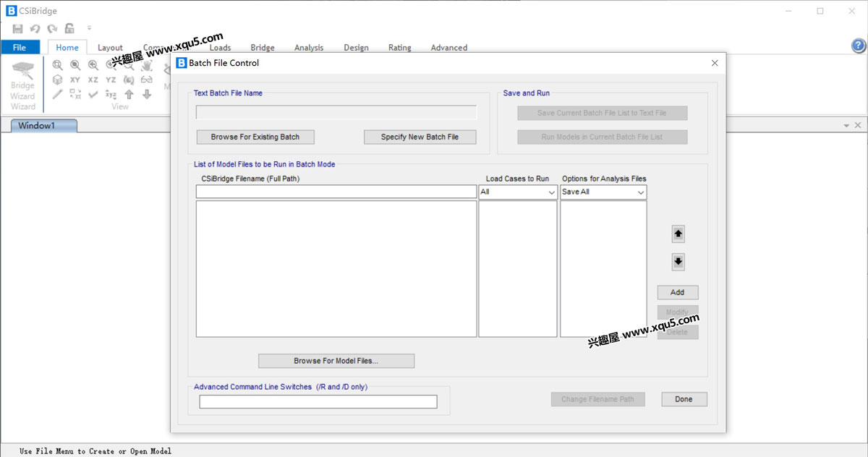This screenshot has width=868, height=457.
Task: Click the Text Batch File Name field
Action: [x=336, y=113]
